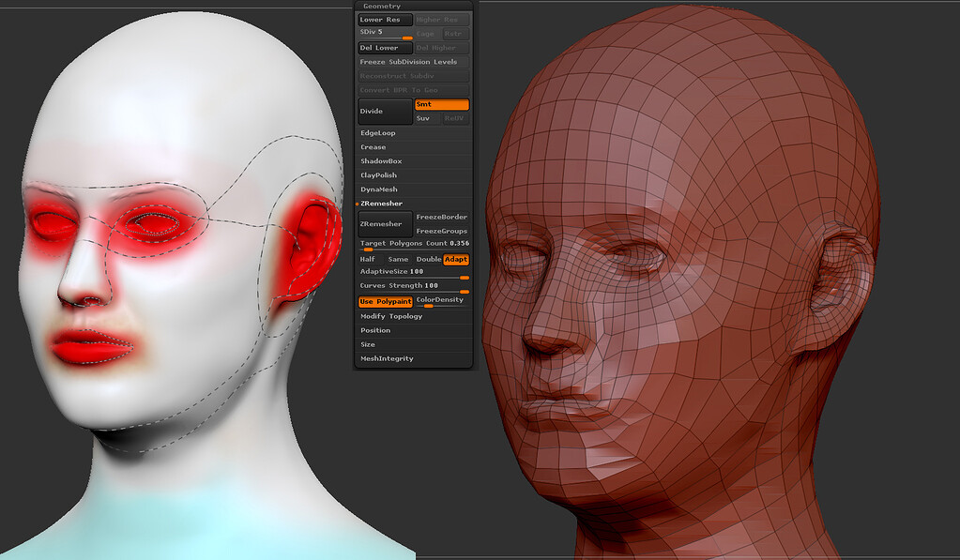Enable FreezeBorder for ZRemesher
This screenshot has width=960, height=560.
tap(439, 216)
